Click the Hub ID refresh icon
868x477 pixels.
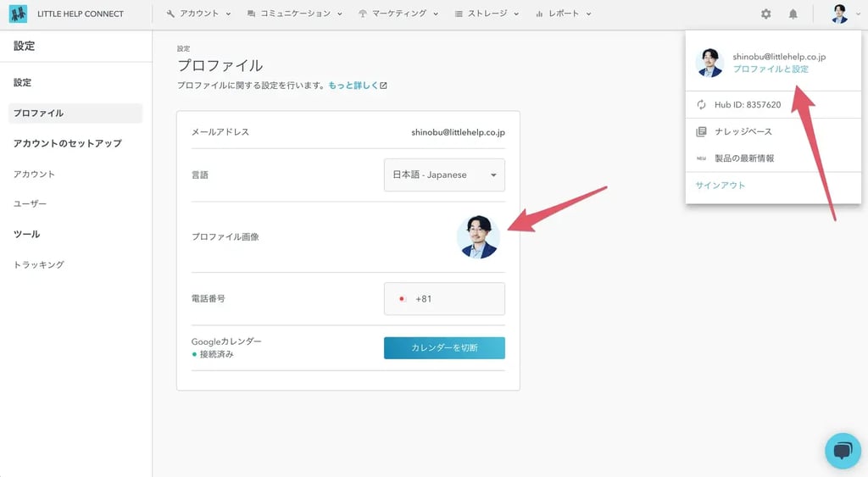[x=701, y=105]
